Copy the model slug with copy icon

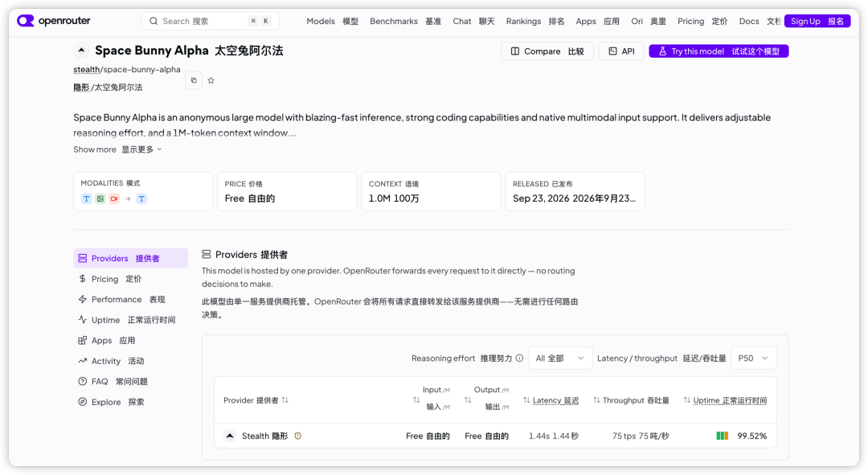(194, 80)
